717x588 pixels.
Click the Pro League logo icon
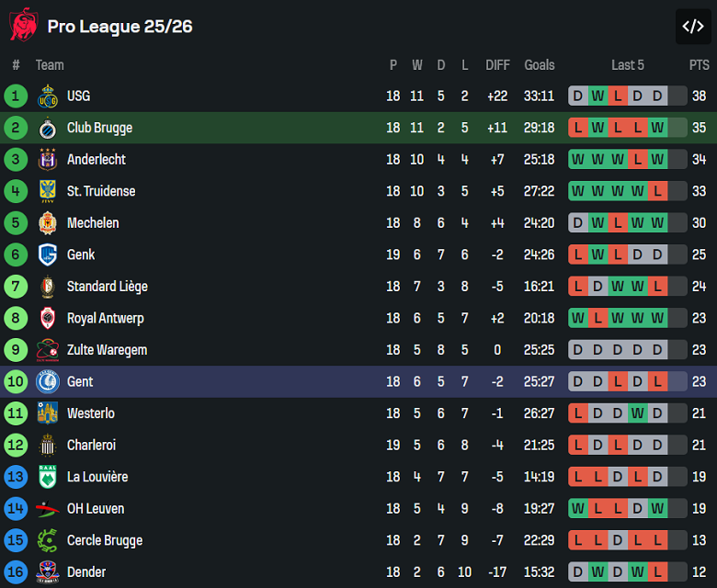coord(23,26)
